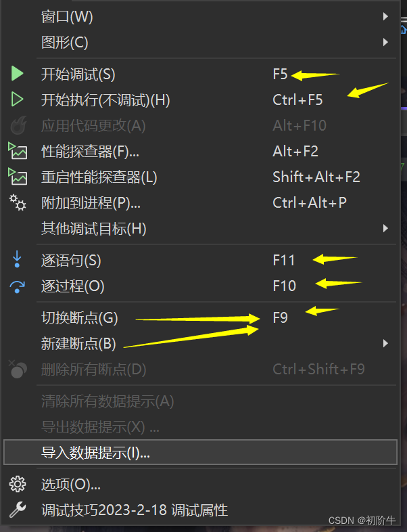
Task: Click the green Start Debugging play icon
Action: click(18, 74)
